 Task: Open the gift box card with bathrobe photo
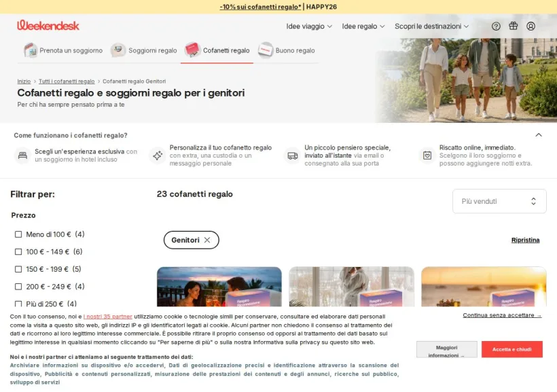pyautogui.click(x=351, y=287)
